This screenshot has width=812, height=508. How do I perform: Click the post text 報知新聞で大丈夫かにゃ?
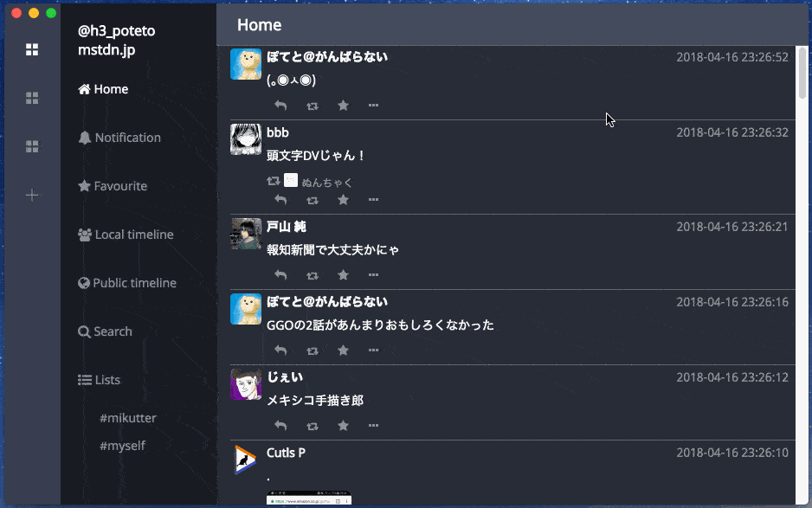[332, 250]
